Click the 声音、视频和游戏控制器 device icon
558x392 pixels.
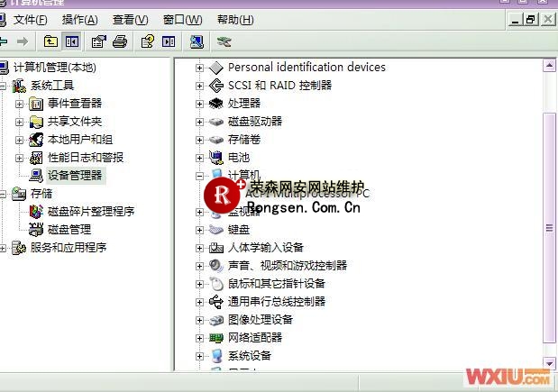tap(216, 266)
